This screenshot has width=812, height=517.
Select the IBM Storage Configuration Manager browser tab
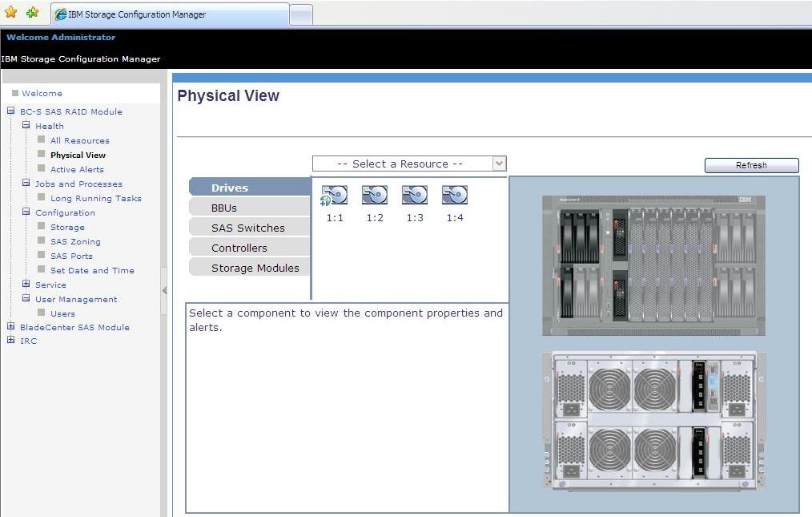[x=170, y=14]
